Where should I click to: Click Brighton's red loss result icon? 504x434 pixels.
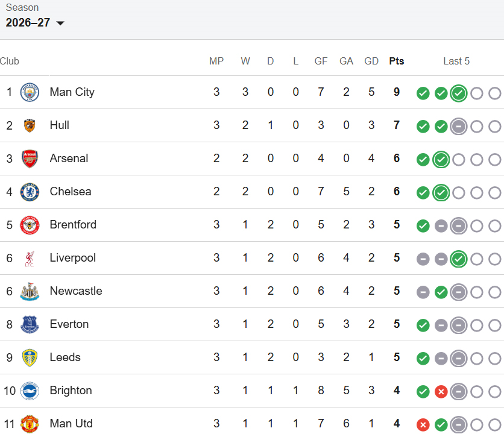441,392
